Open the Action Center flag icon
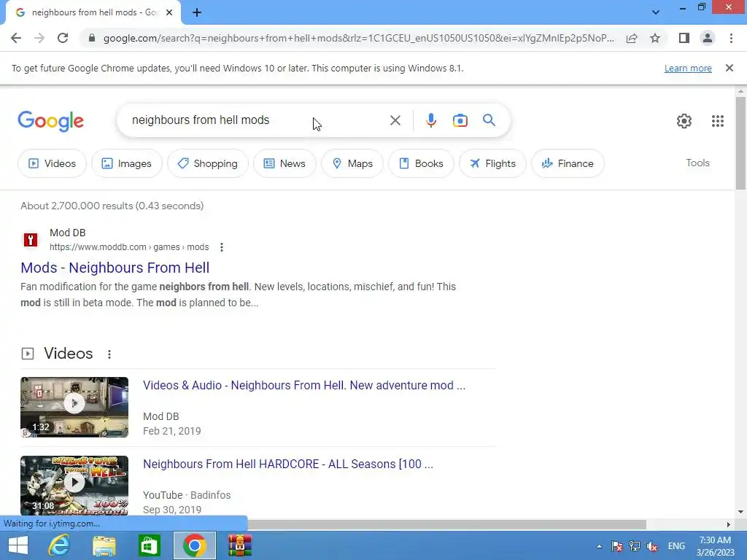This screenshot has height=560, width=747. pos(616,546)
